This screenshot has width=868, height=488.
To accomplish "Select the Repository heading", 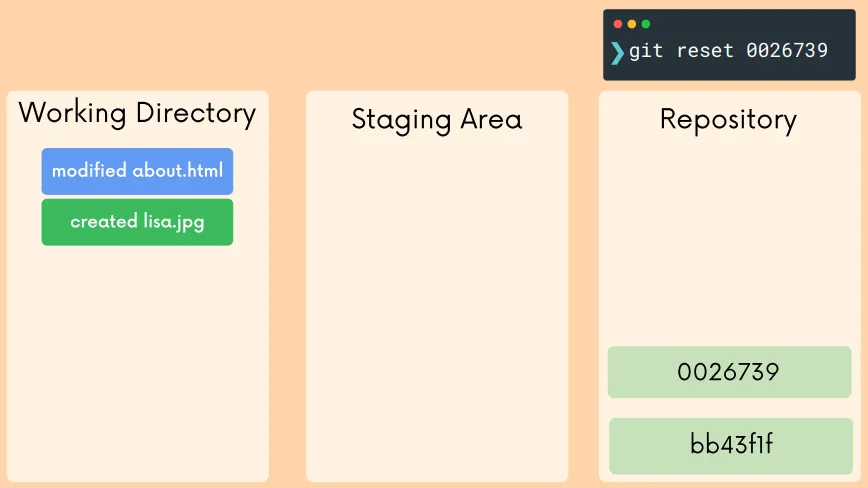I will (728, 120).
